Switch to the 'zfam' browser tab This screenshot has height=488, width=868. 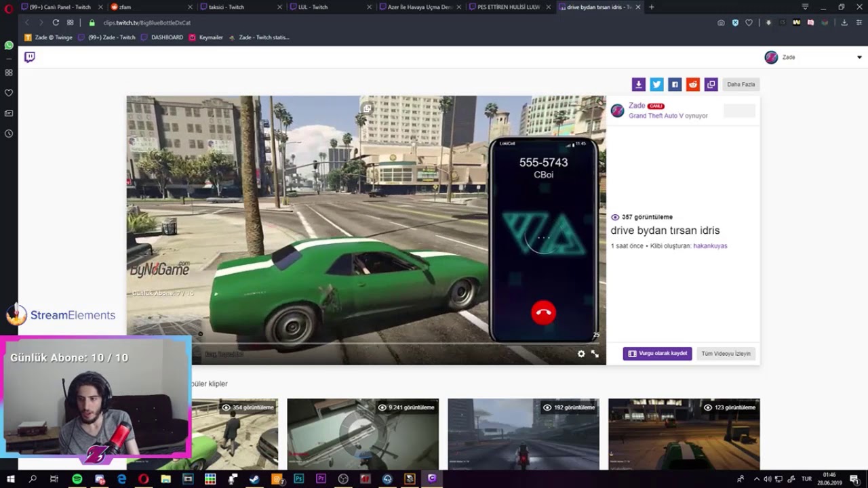pos(152,7)
